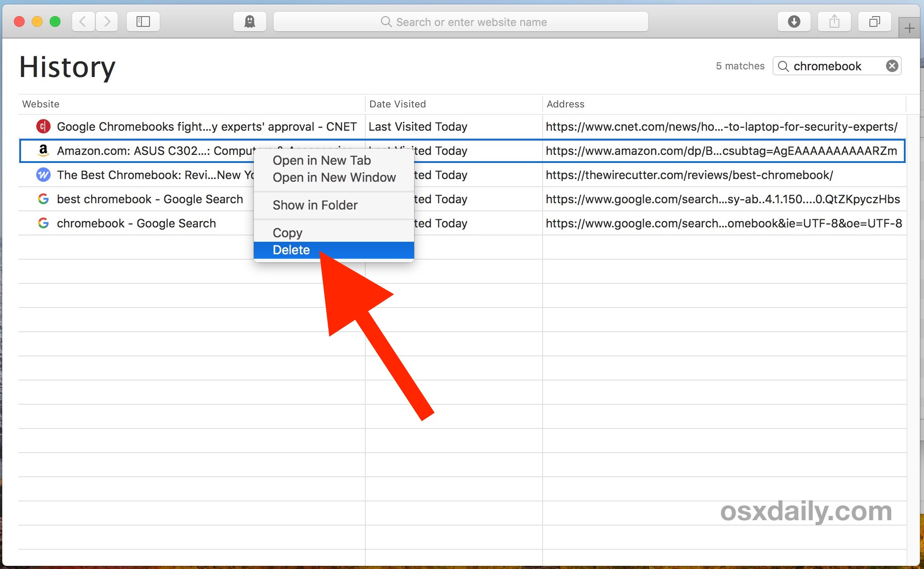
Task: Select the Google Chromebooks CNET history row
Action: coord(462,127)
